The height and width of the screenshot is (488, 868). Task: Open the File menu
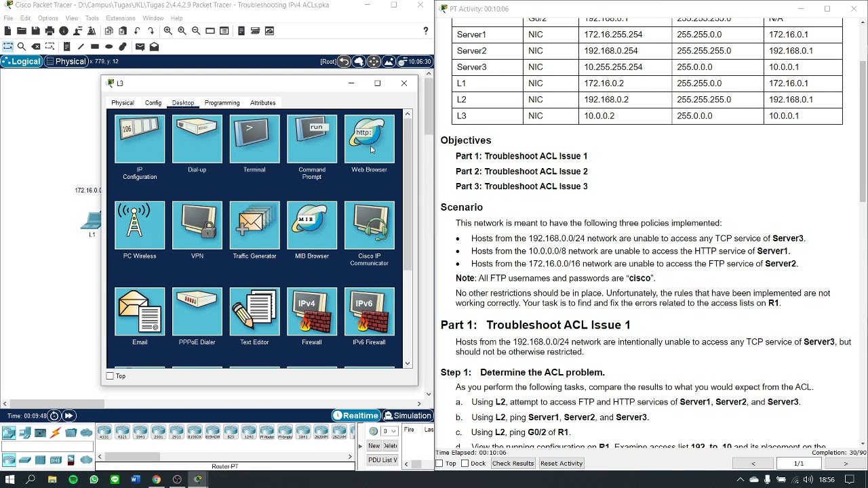click(x=8, y=18)
